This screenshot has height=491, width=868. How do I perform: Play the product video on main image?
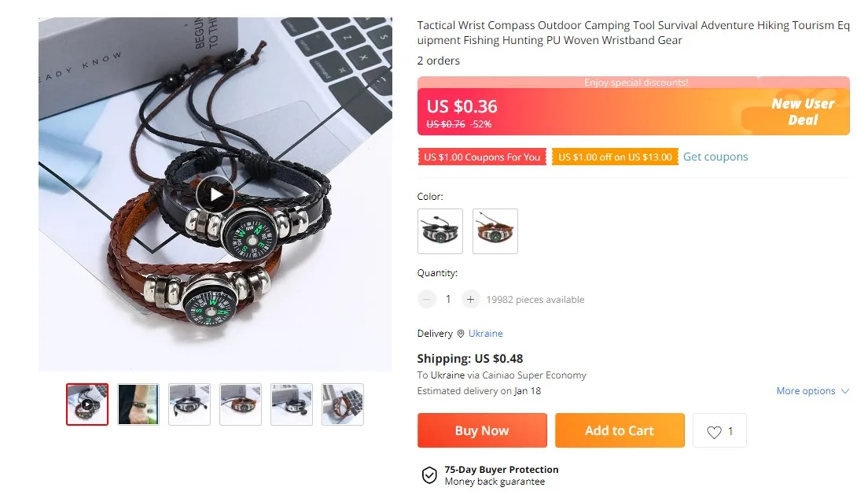(x=215, y=194)
